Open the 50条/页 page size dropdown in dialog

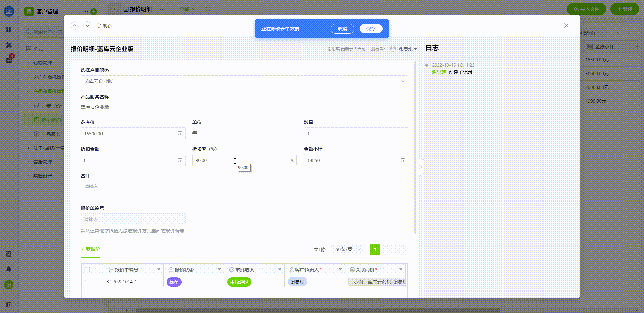click(348, 249)
